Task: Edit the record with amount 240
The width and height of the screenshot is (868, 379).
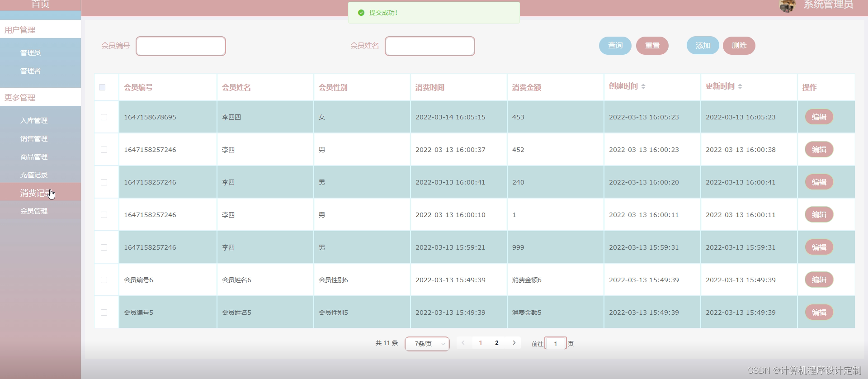Action: [819, 182]
